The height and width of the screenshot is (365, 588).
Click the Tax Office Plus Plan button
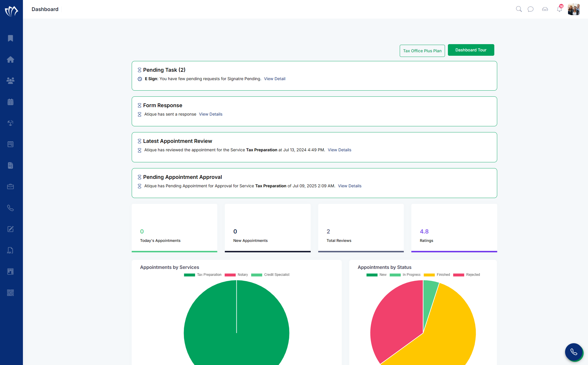point(422,51)
